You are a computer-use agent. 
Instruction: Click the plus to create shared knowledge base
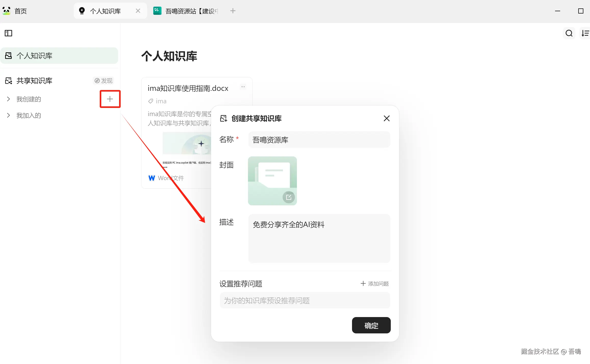point(110,99)
